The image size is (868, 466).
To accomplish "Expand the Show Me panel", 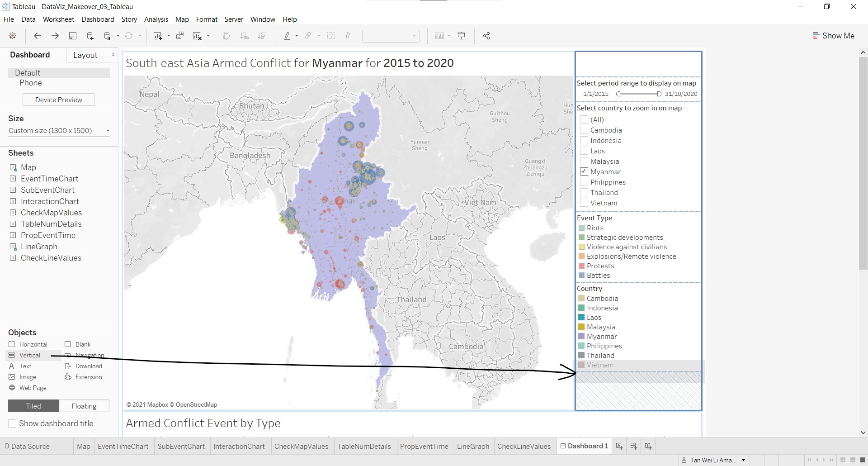I will pos(833,36).
